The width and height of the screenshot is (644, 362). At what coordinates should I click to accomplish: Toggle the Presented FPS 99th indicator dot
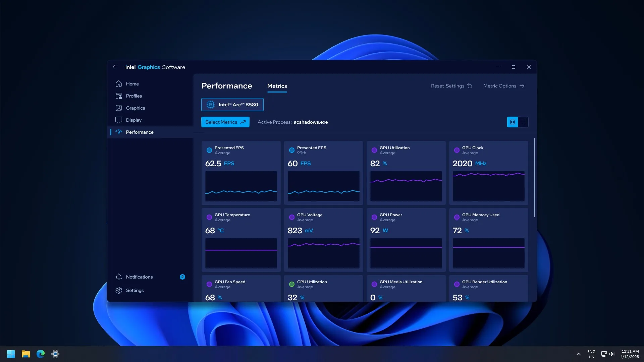292,150
